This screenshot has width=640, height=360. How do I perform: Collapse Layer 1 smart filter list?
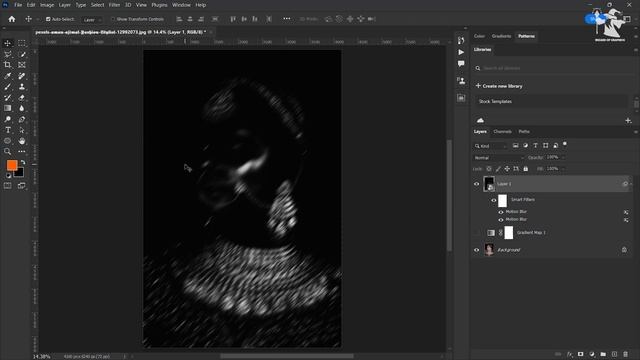pyautogui.click(x=631, y=184)
